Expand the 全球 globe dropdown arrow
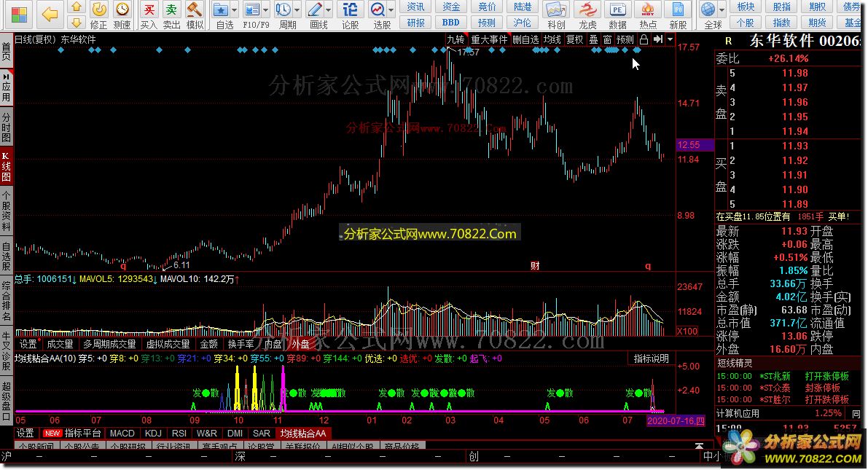Image resolution: width=868 pixels, height=470 pixels. (722, 10)
